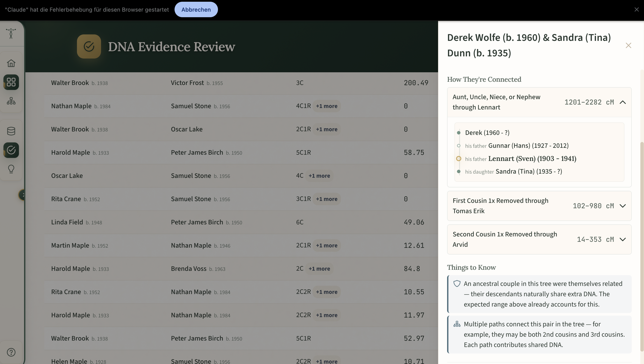
Task: Click Sandra (Tina) (1935 - ?) in the path
Action: pyautogui.click(x=529, y=172)
